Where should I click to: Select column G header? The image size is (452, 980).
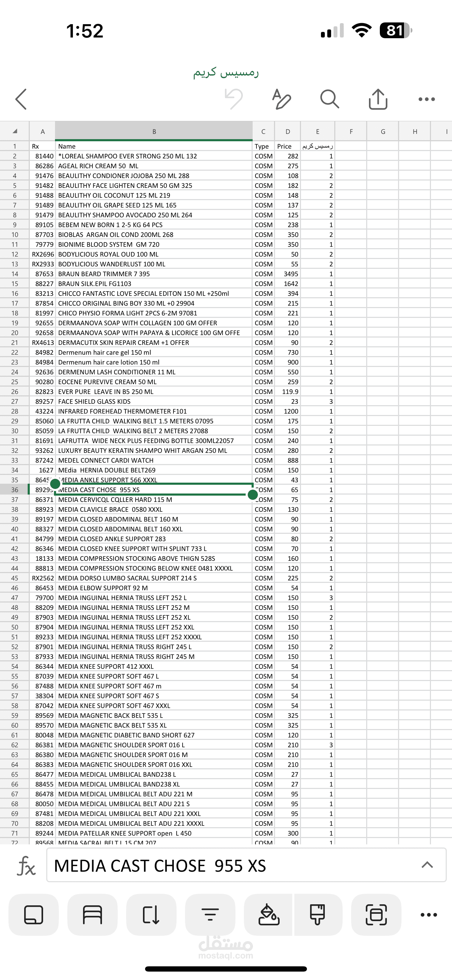(383, 131)
